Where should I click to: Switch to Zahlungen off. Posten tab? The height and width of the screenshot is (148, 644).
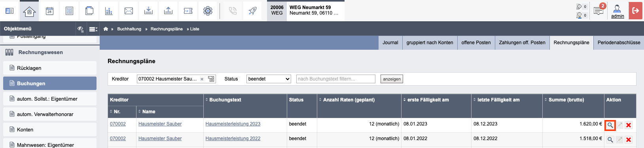(x=522, y=43)
